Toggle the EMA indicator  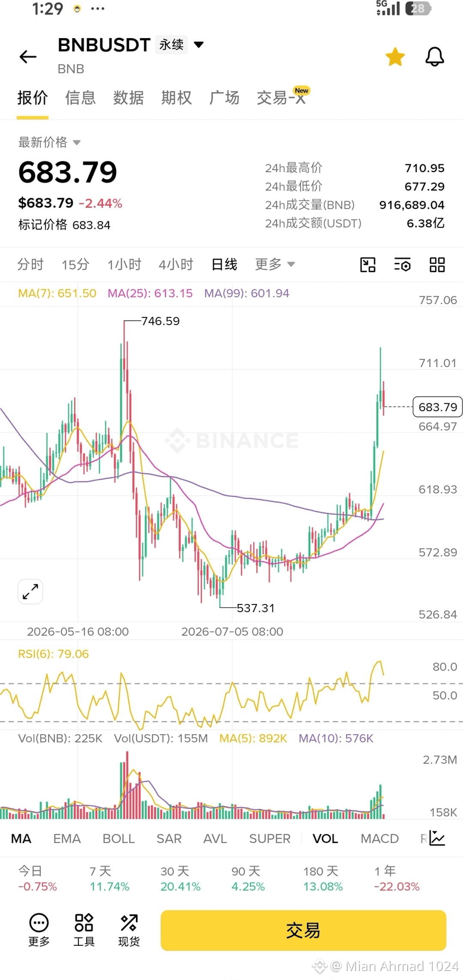67,839
